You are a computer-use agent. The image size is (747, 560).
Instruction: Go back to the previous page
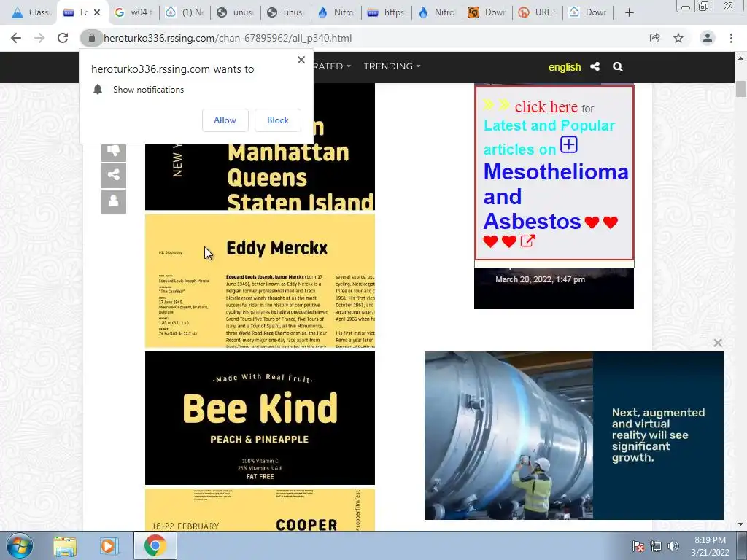(x=16, y=38)
